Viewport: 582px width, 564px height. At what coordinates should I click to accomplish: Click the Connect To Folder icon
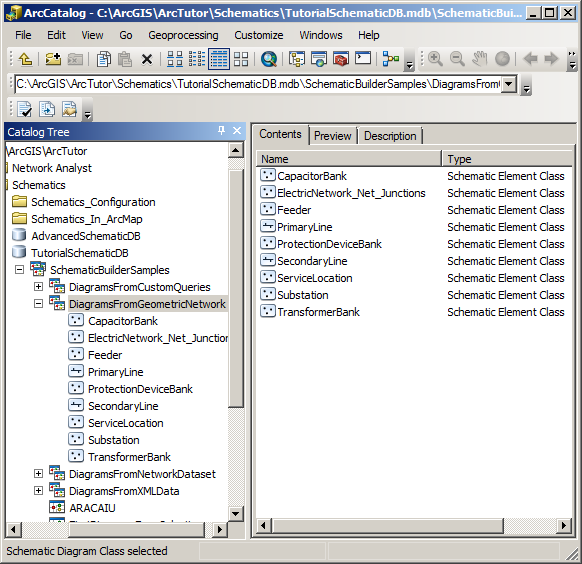pyautogui.click(x=53, y=59)
